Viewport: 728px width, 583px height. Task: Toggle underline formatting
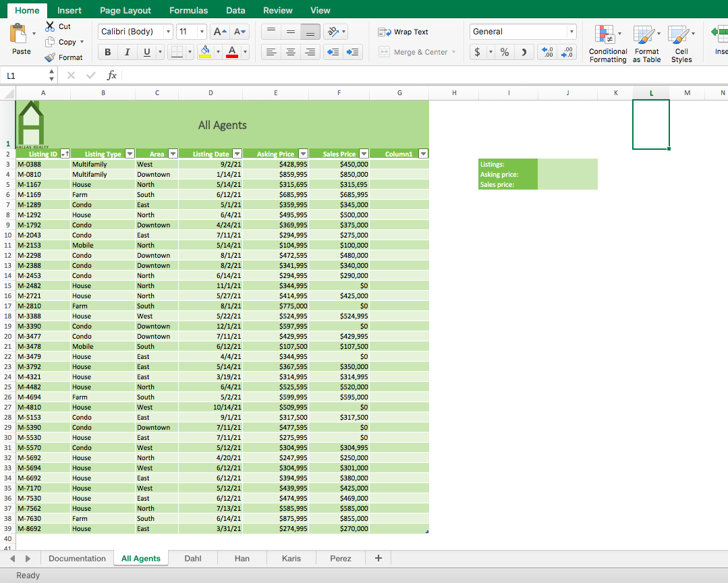pyautogui.click(x=146, y=52)
